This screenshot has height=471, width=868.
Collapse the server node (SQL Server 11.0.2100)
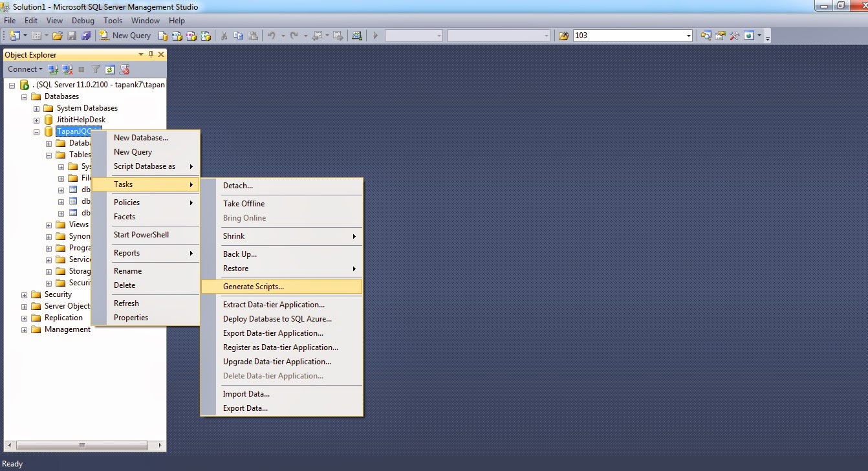12,85
